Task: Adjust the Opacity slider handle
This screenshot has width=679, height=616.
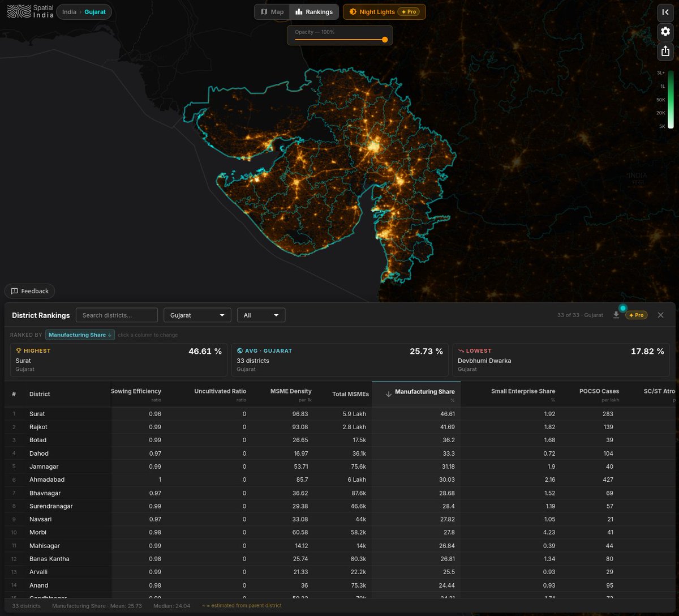Action: coord(385,40)
